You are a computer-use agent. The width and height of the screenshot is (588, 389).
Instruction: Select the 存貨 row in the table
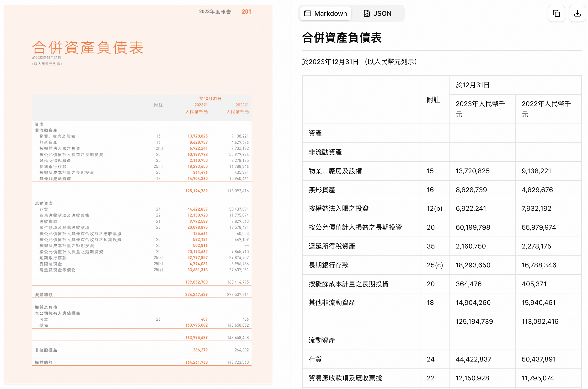point(315,359)
